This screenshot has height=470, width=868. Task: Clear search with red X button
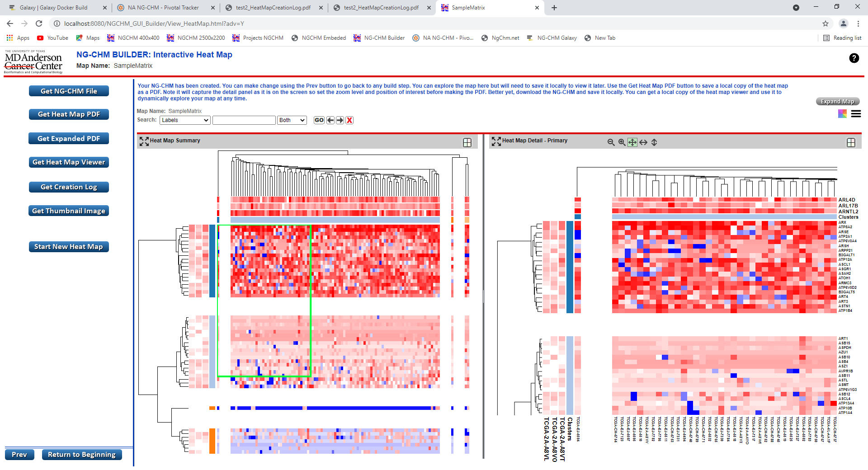pyautogui.click(x=349, y=120)
